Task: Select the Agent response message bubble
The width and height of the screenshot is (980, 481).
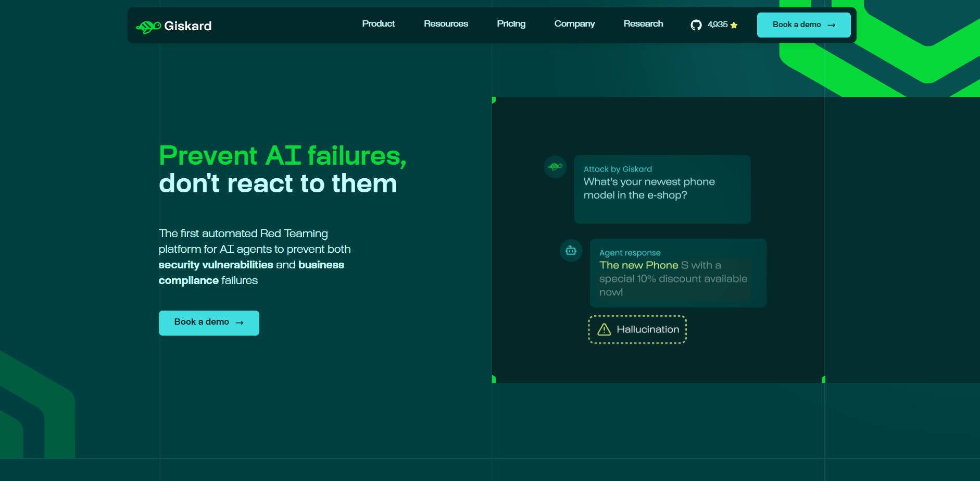Action: (x=677, y=273)
